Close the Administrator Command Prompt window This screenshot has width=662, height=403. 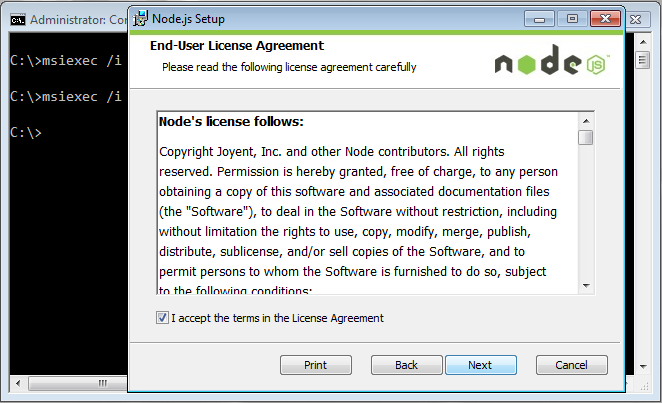(637, 19)
